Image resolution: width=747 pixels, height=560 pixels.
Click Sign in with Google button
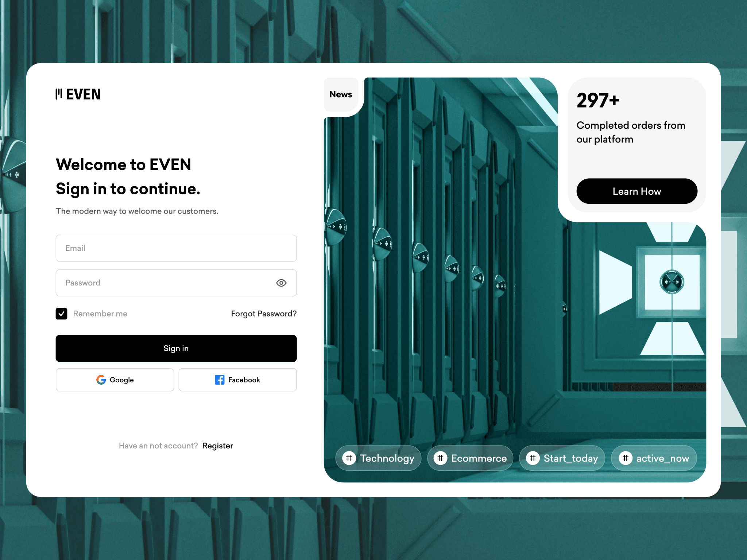[115, 380]
